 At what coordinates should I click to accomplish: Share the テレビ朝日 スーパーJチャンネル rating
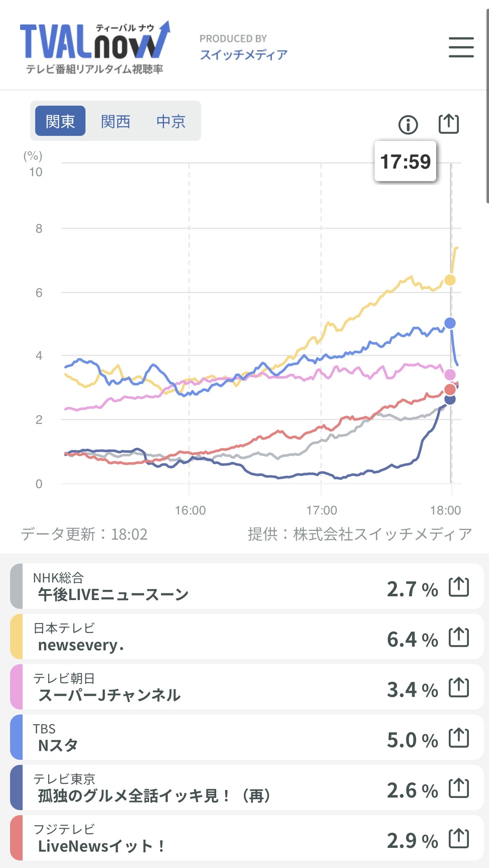[458, 687]
